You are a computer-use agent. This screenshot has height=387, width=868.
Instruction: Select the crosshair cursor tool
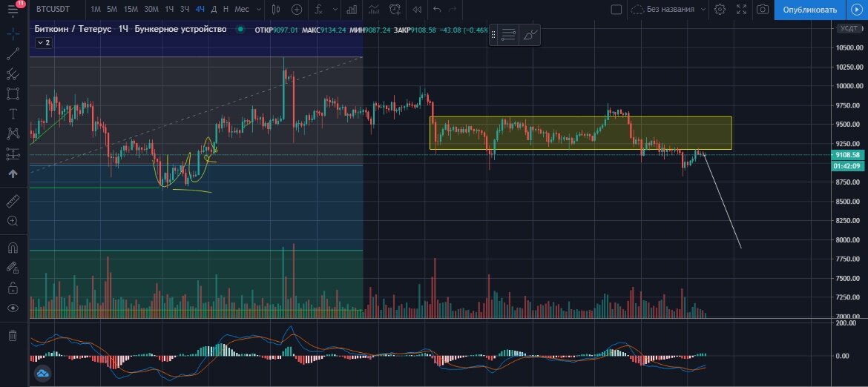(13, 33)
